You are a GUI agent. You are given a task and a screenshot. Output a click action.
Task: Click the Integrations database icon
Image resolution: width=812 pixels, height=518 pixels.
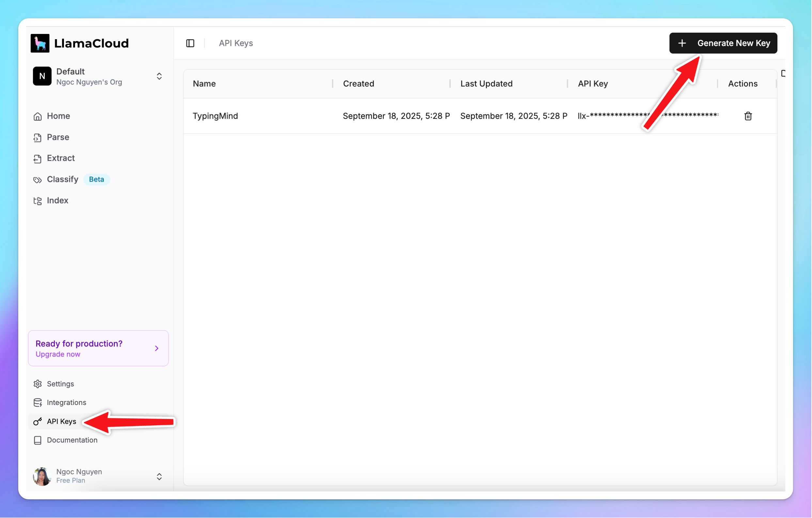[38, 403]
